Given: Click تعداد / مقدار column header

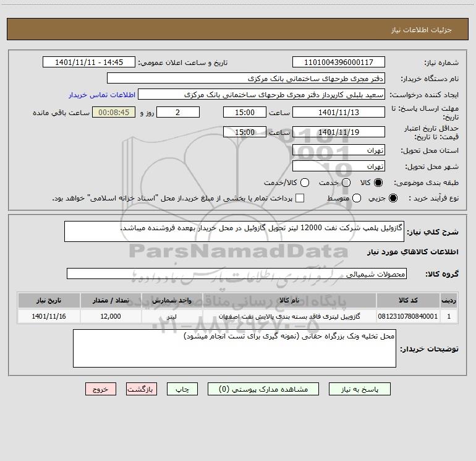Looking at the screenshot, I should [x=111, y=300].
